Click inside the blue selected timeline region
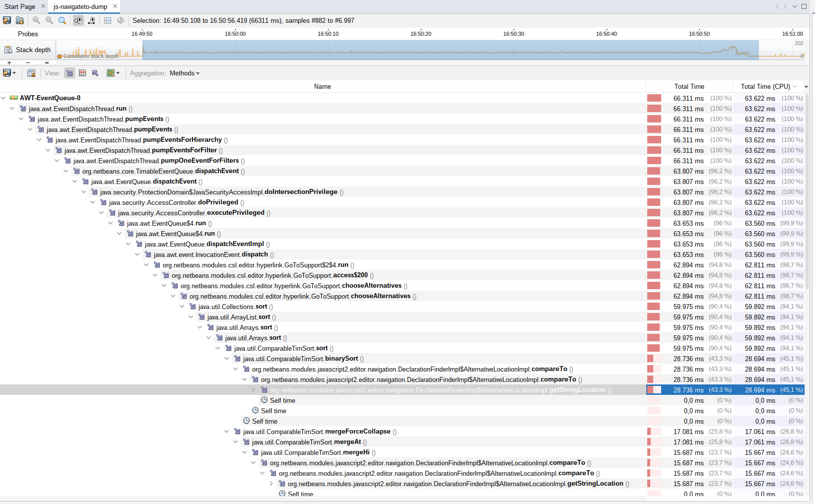The height and width of the screenshot is (504, 815). tap(451, 50)
